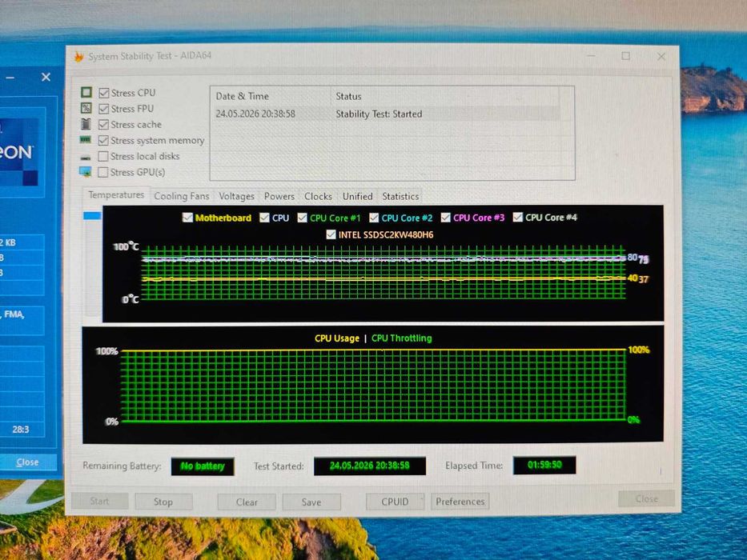
Task: Toggle CPU Core #4 graph checkbox
Action: pos(517,217)
